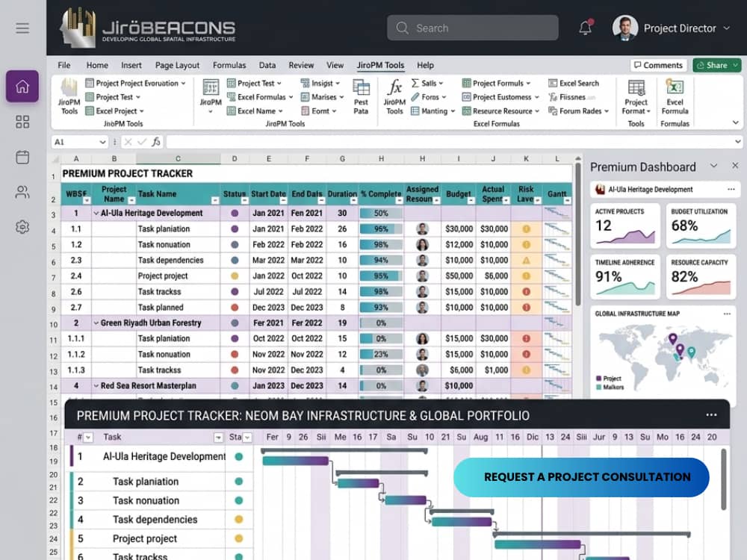The image size is (747, 560).
Task: Open the grid apps sidebar icon
Action: tap(22, 122)
